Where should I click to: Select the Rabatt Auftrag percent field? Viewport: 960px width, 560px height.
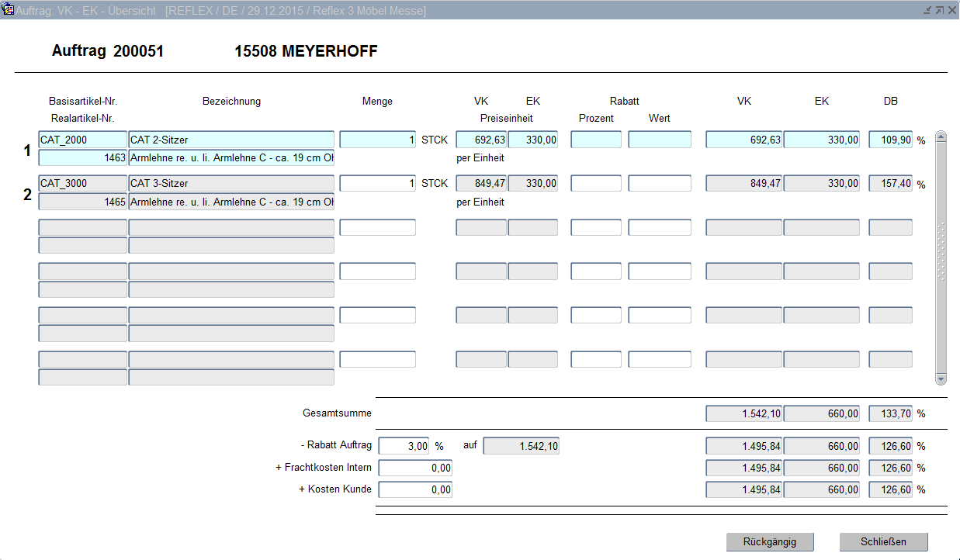point(404,446)
